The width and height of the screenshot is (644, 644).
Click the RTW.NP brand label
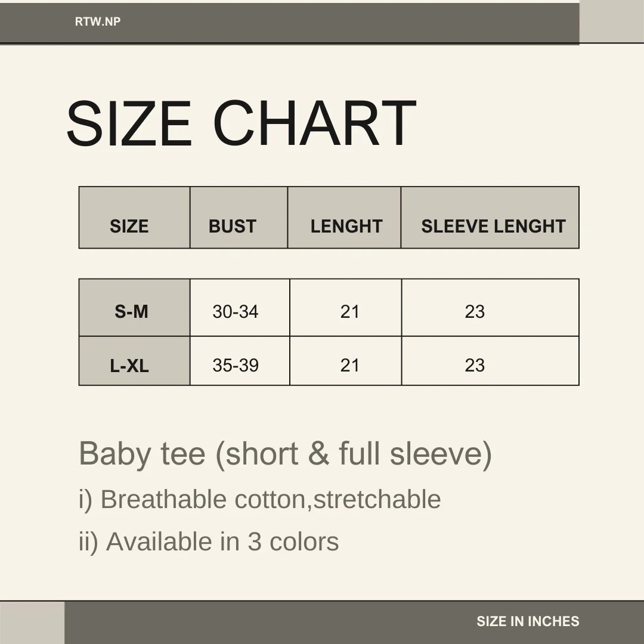pyautogui.click(x=98, y=22)
